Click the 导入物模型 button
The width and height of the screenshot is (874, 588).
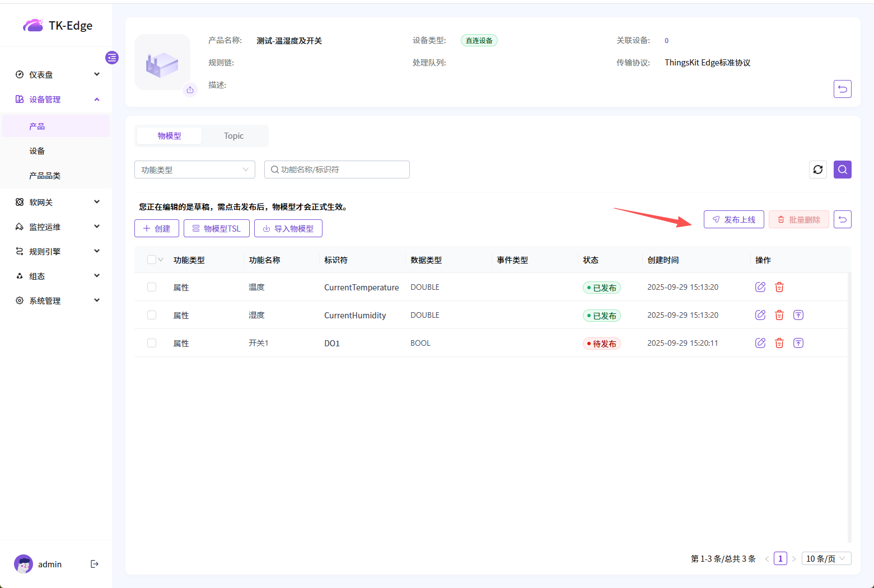pos(288,228)
